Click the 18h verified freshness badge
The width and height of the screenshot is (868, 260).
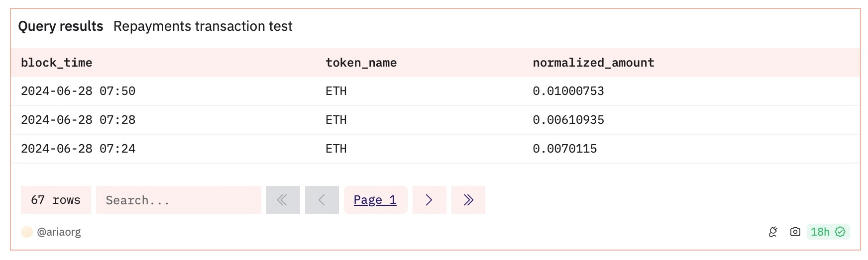click(828, 232)
